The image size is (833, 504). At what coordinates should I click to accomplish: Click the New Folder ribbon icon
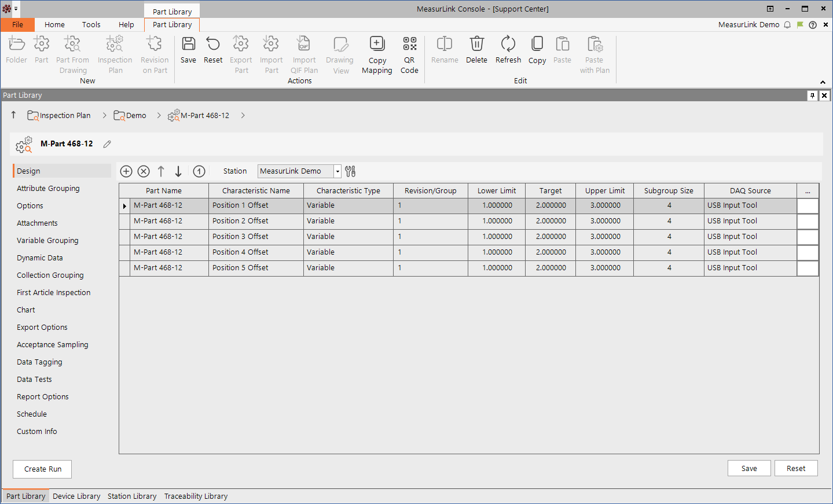[x=17, y=44]
